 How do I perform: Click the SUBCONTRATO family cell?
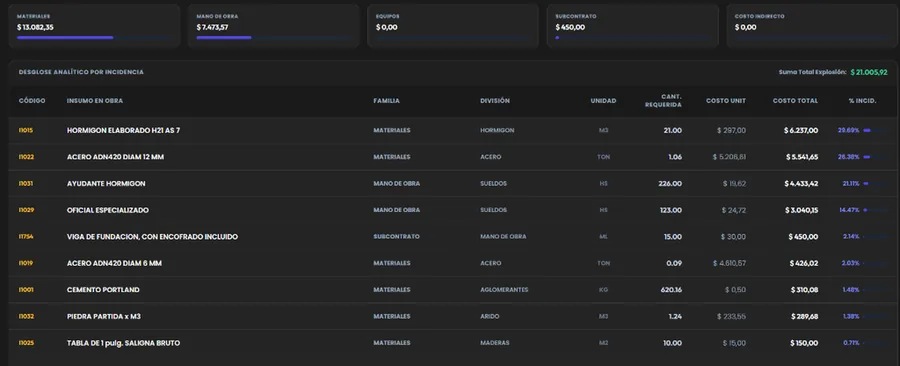[x=396, y=236]
